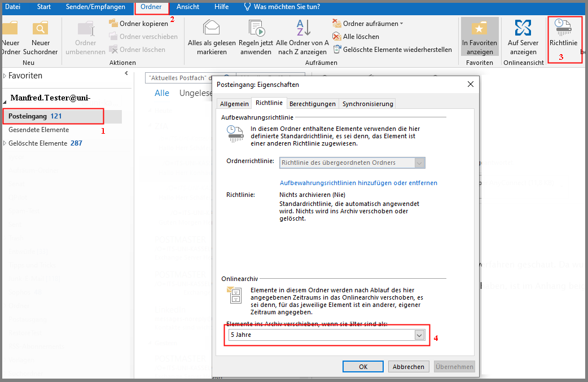Switch to the Synchronisierung tab
588x382 pixels.
pyautogui.click(x=367, y=104)
